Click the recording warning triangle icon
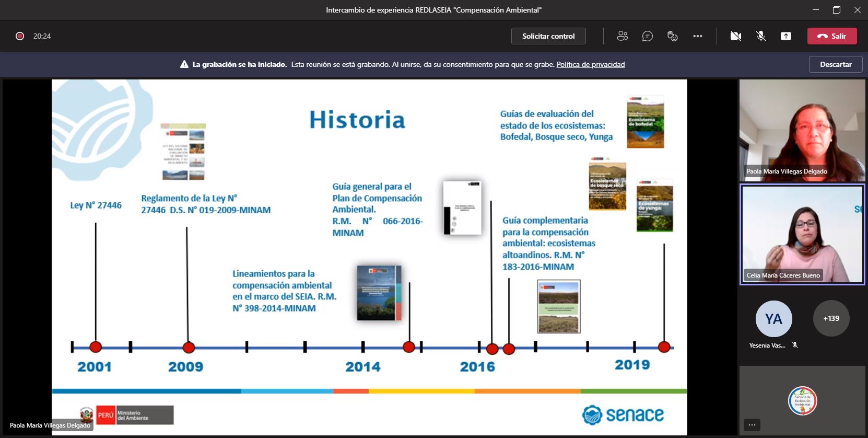 tap(184, 64)
